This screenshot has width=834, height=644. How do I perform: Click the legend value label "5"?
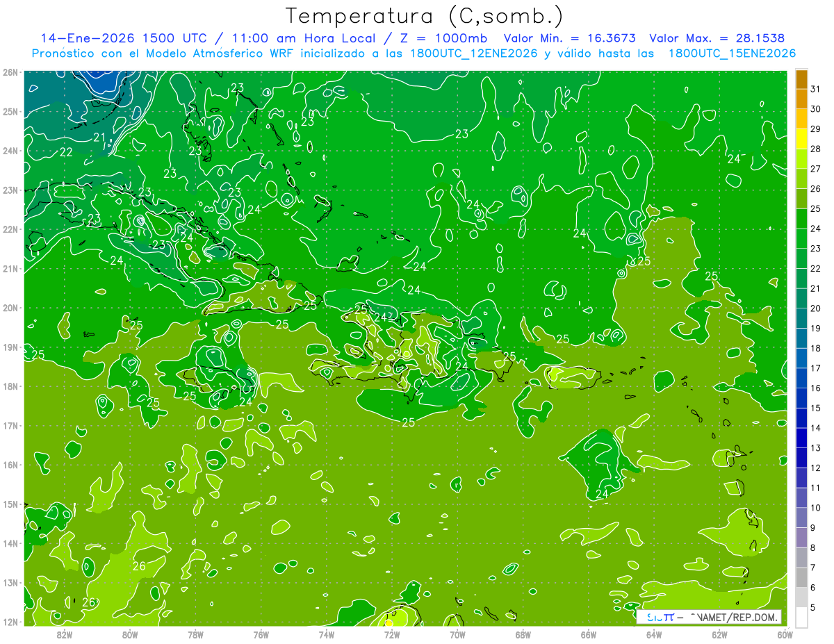coord(812,607)
